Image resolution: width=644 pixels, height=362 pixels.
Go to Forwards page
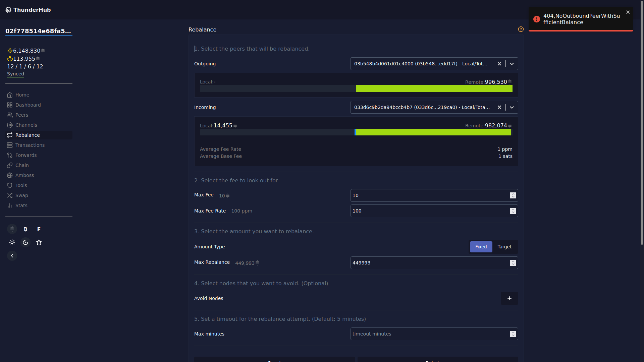(x=26, y=155)
